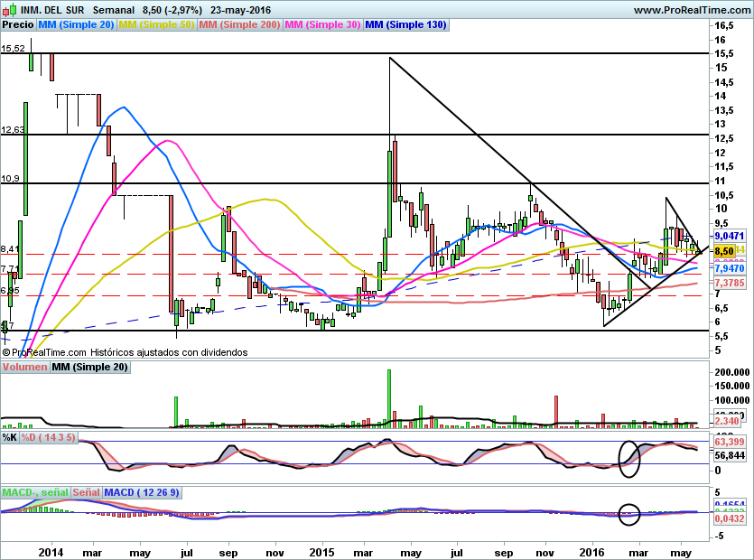Open the Volumen panel settings label

[x=24, y=367]
